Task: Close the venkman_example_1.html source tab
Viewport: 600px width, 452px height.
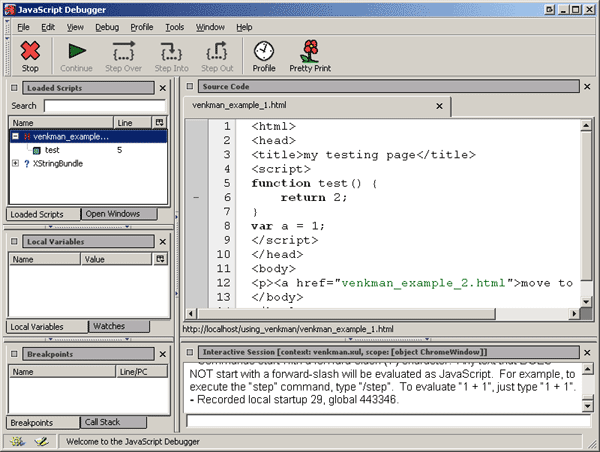Action: (x=439, y=106)
